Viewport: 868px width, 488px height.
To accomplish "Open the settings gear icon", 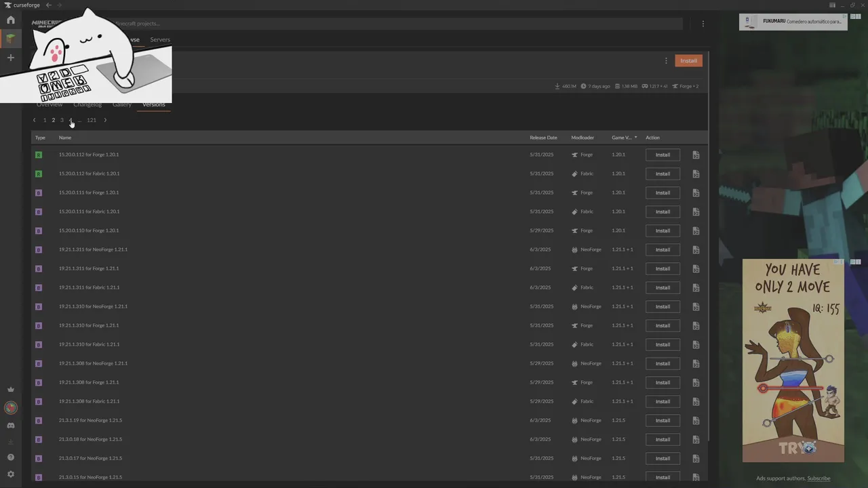I will pyautogui.click(x=10, y=474).
